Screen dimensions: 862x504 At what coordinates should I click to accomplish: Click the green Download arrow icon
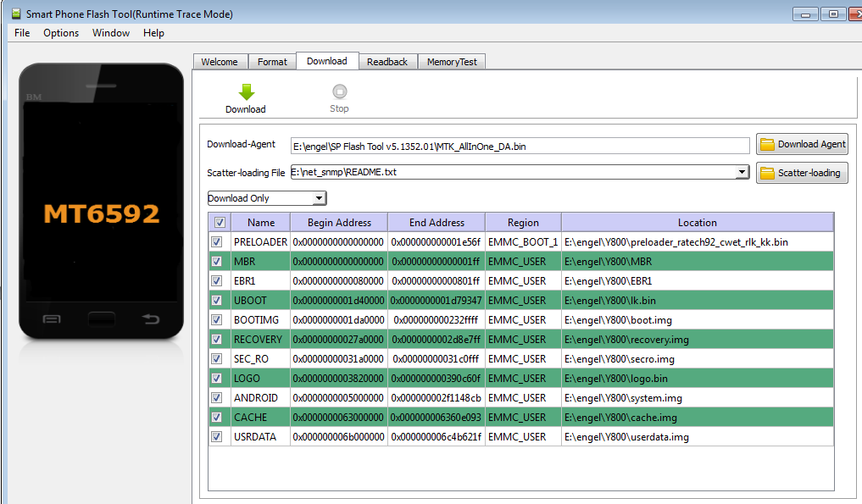[246, 92]
